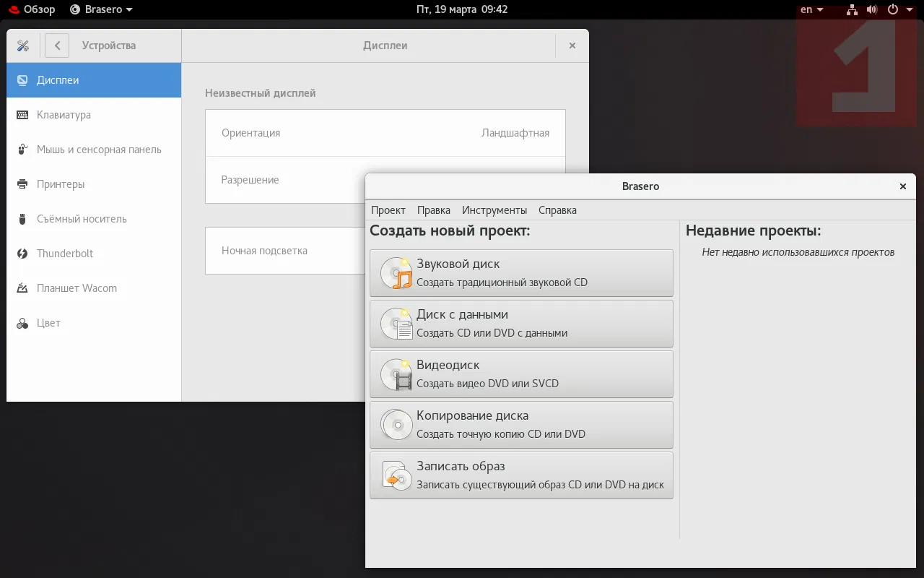This screenshot has width=924, height=578.
Task: Click the Нет недавно использовавшихся проектов message
Action: (798, 252)
